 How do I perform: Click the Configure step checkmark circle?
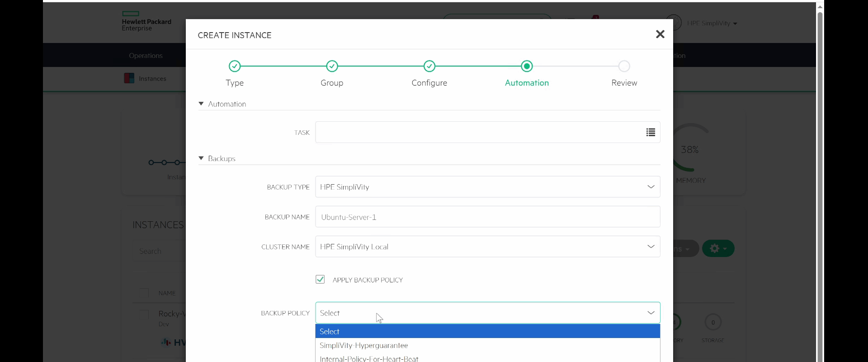point(429,67)
